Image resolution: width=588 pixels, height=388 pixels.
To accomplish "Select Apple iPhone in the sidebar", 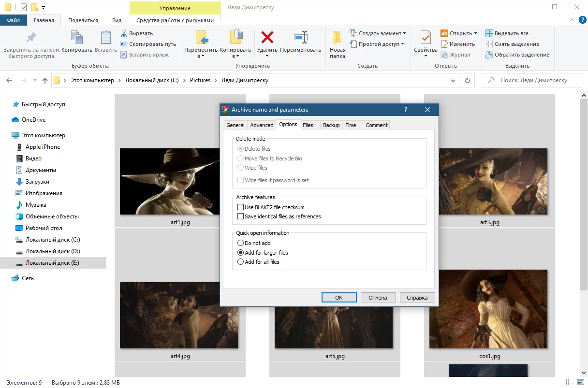I will 43,147.
